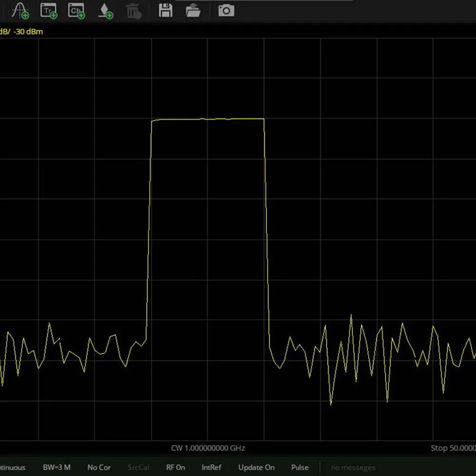Take a screenshot with the camera icon
The image size is (476, 476).
(x=226, y=10)
